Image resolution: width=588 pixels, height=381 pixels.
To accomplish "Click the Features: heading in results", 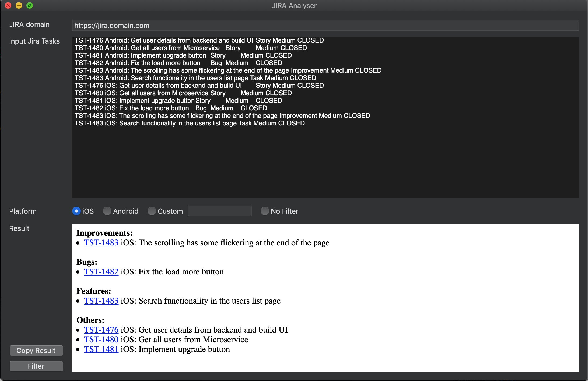I will click(x=94, y=291).
